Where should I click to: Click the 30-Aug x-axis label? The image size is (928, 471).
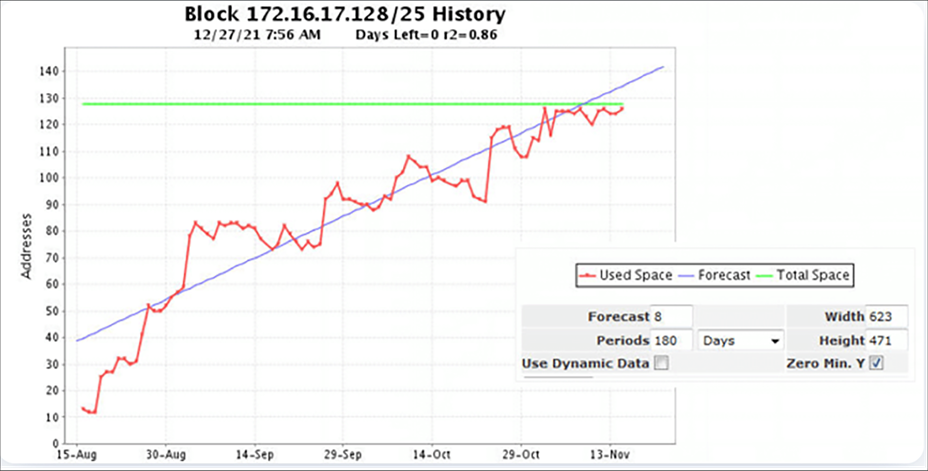(166, 454)
